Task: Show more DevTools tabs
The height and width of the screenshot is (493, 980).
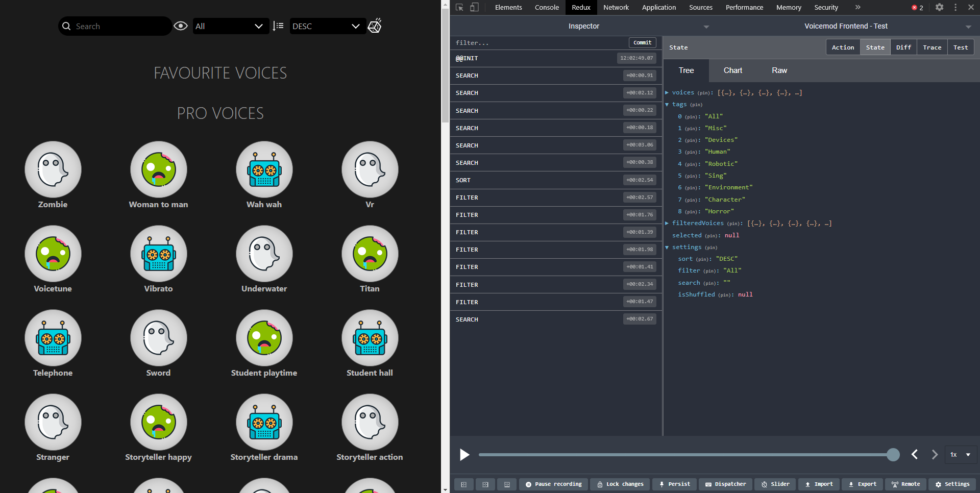Action: (x=857, y=7)
